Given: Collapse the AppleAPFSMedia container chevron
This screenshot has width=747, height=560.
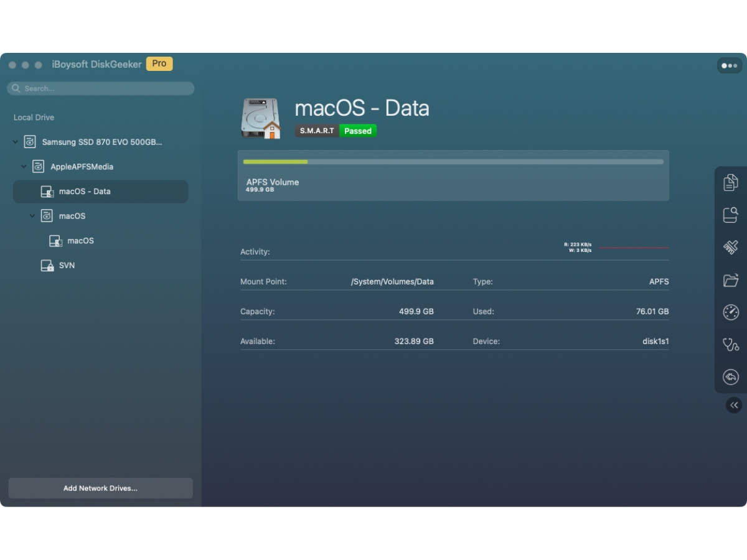Looking at the screenshot, I should point(24,167).
